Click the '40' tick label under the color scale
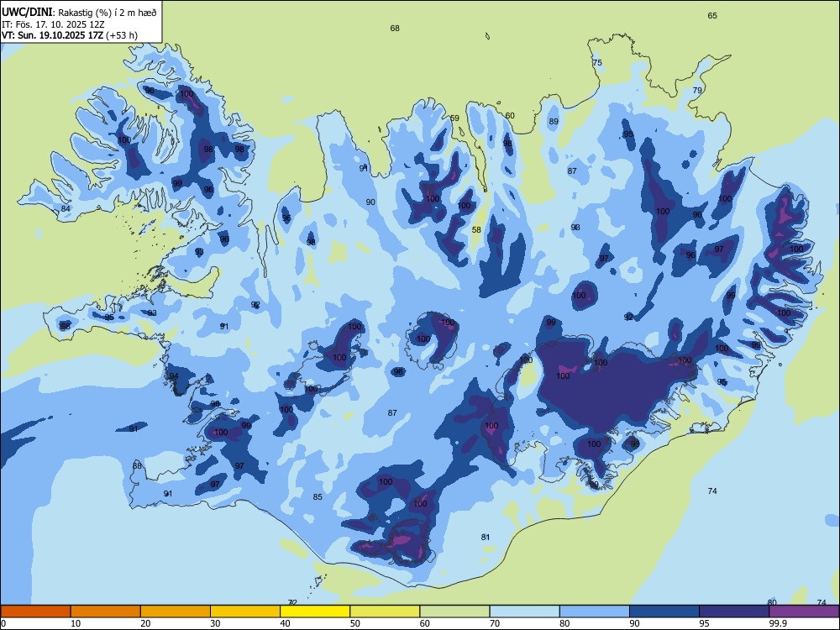 click(x=285, y=623)
